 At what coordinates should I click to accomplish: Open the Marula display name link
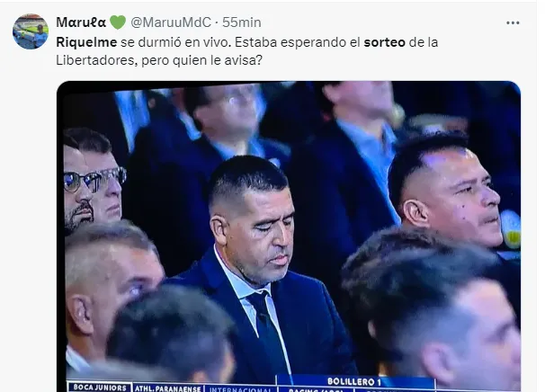pyautogui.click(x=81, y=22)
